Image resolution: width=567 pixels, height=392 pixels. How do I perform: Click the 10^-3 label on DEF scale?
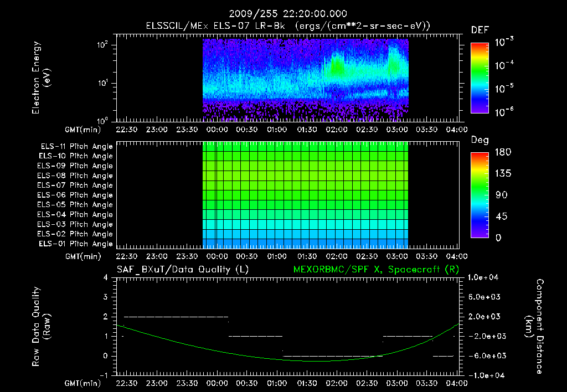coord(504,42)
